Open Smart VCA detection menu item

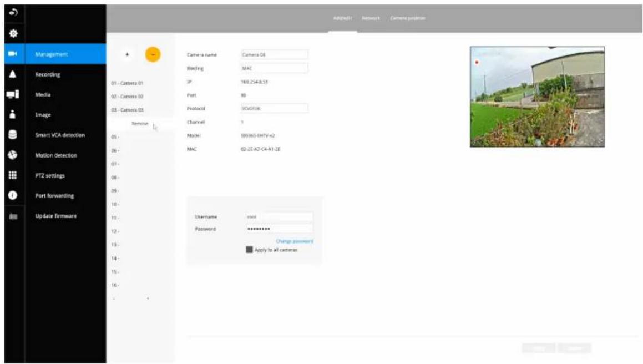pos(65,135)
